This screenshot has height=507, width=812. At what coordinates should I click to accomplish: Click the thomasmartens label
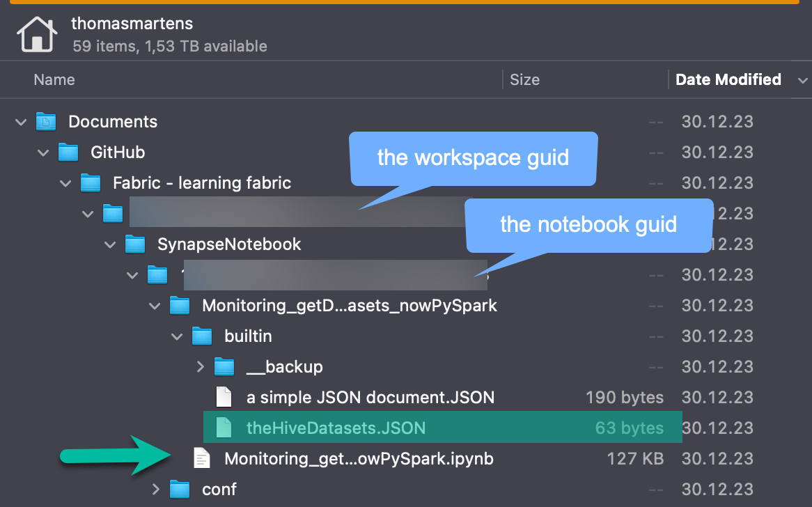tap(132, 23)
